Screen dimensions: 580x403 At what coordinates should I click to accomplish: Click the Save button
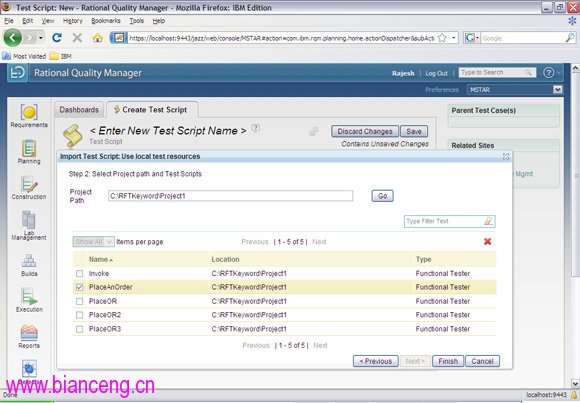414,131
